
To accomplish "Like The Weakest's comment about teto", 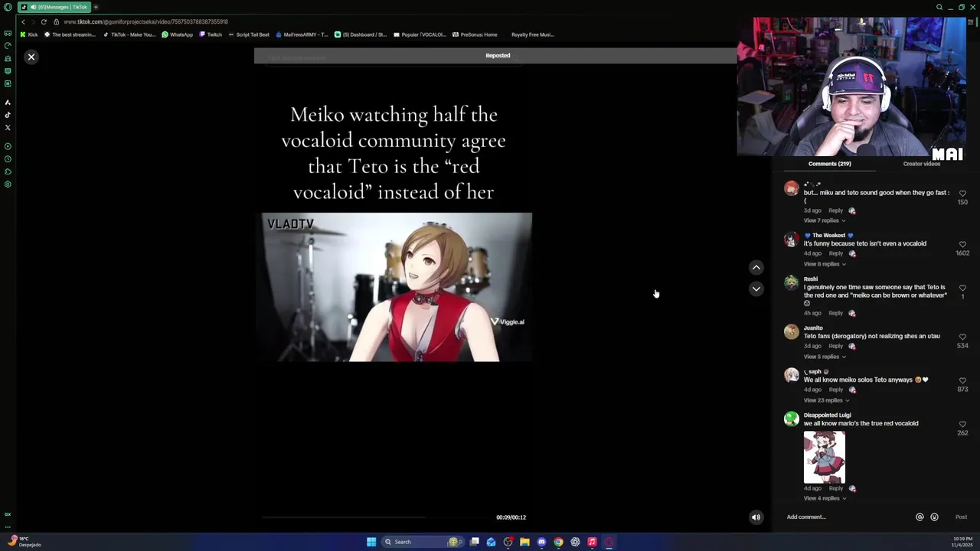I will (962, 245).
